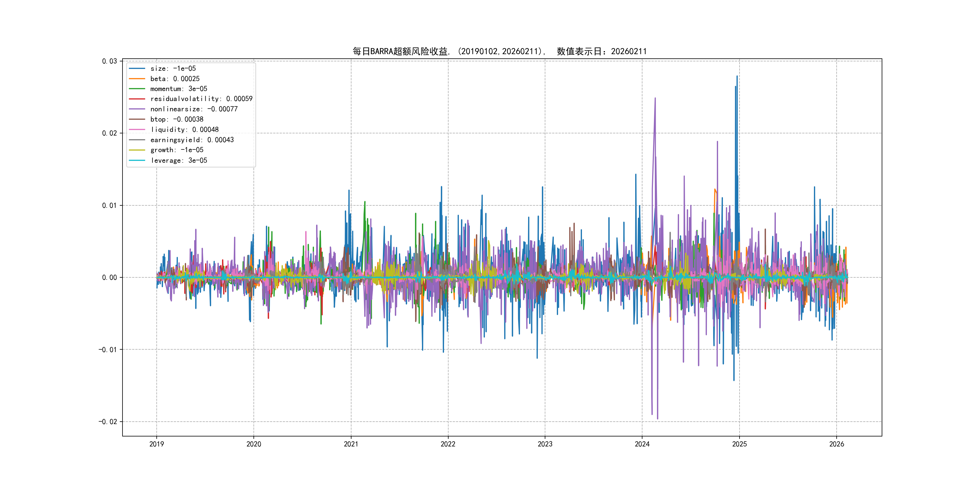Click the 0.03 y-axis tick label
The image size is (980, 490).
coord(109,61)
